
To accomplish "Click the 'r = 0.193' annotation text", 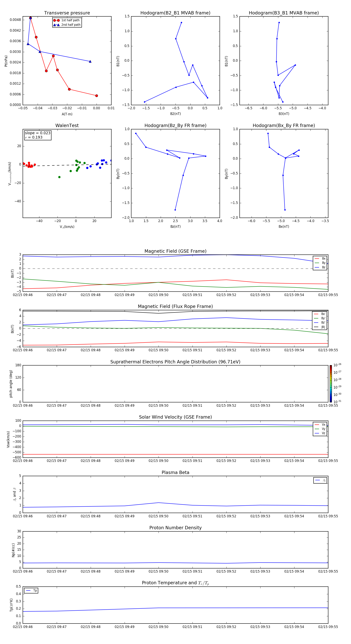I will (x=34, y=137).
